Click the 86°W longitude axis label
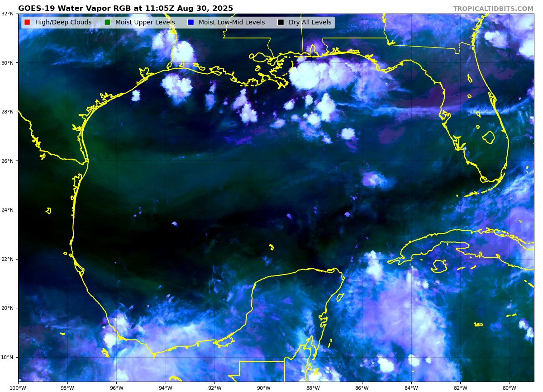This screenshot has height=392, width=543. click(x=362, y=387)
